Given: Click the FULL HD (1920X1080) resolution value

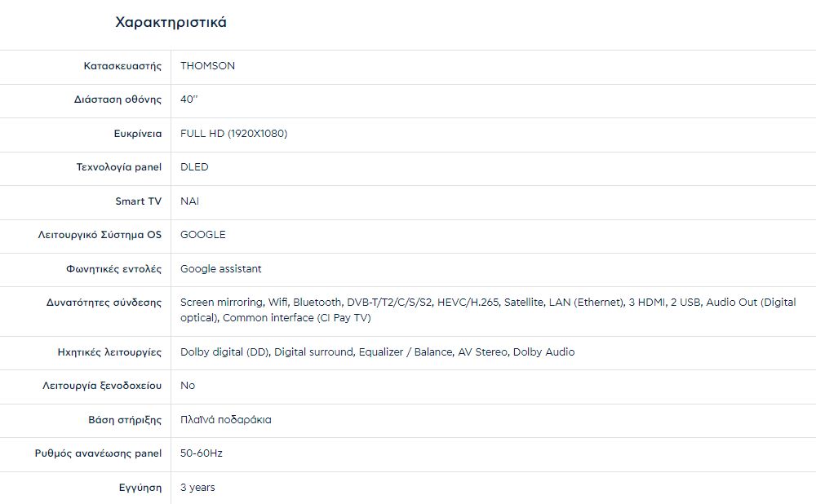Looking at the screenshot, I should 233,134.
